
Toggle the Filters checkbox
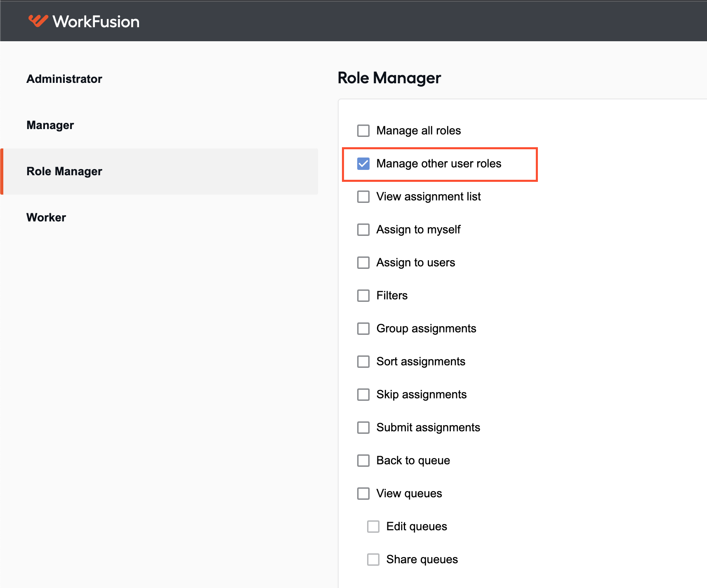click(x=363, y=296)
